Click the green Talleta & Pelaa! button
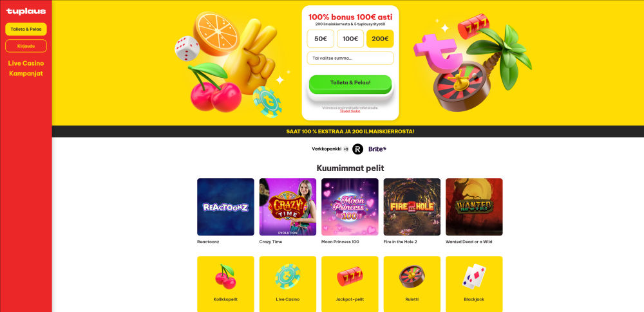This screenshot has height=312, width=644. tap(350, 84)
